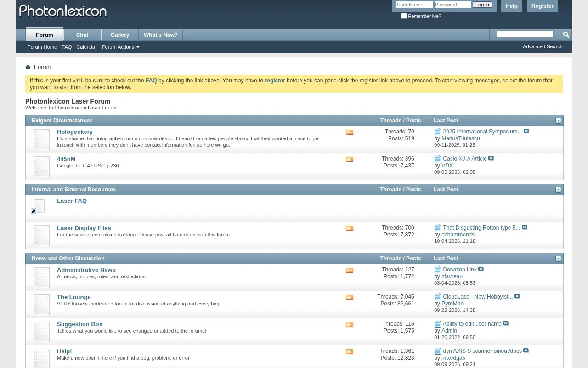Go to last post arrow after 2025 International Symposium
588x368 pixels.
526,131
